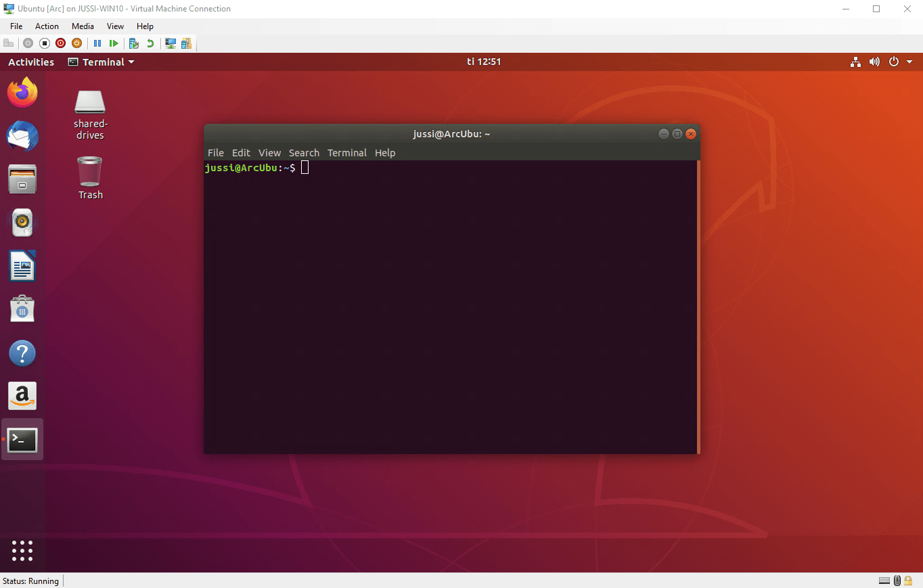This screenshot has width=923, height=588.
Task: Click the Terminal icon in the dock
Action: tap(22, 440)
